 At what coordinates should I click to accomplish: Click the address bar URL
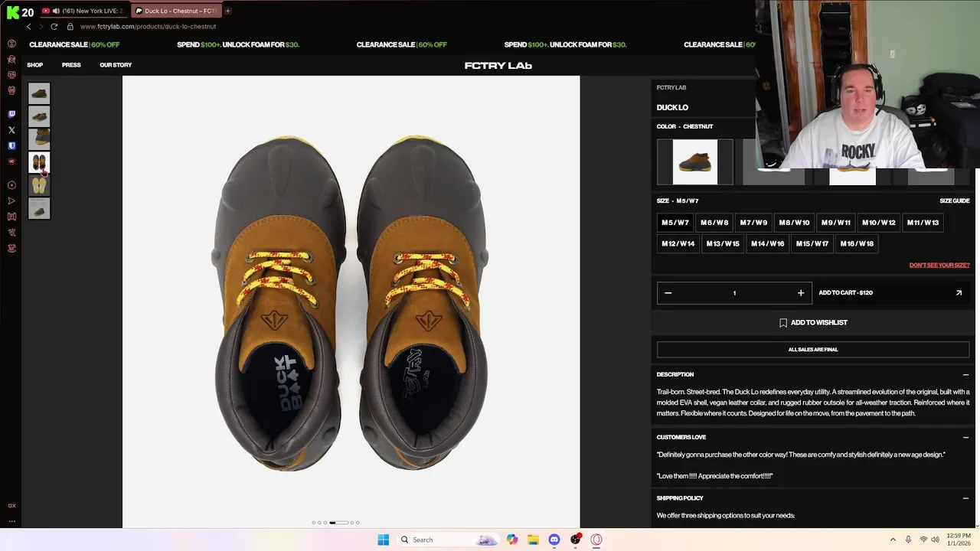click(x=148, y=26)
